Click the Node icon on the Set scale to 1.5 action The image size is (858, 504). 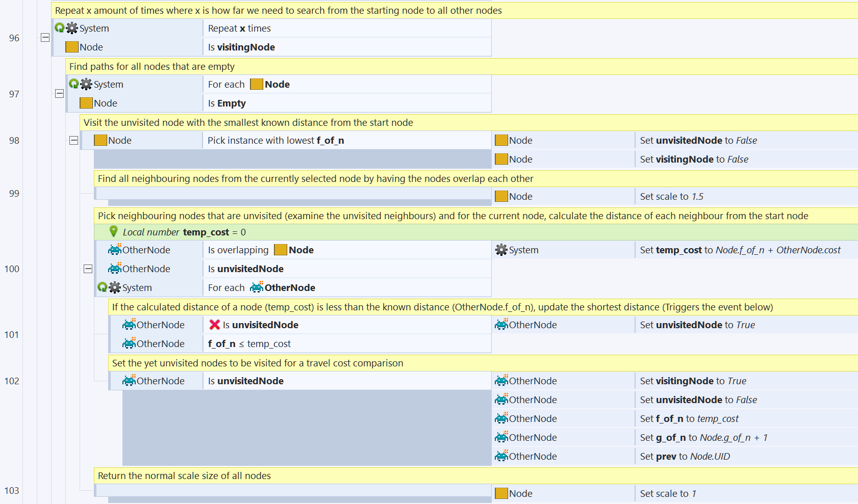pyautogui.click(x=501, y=197)
